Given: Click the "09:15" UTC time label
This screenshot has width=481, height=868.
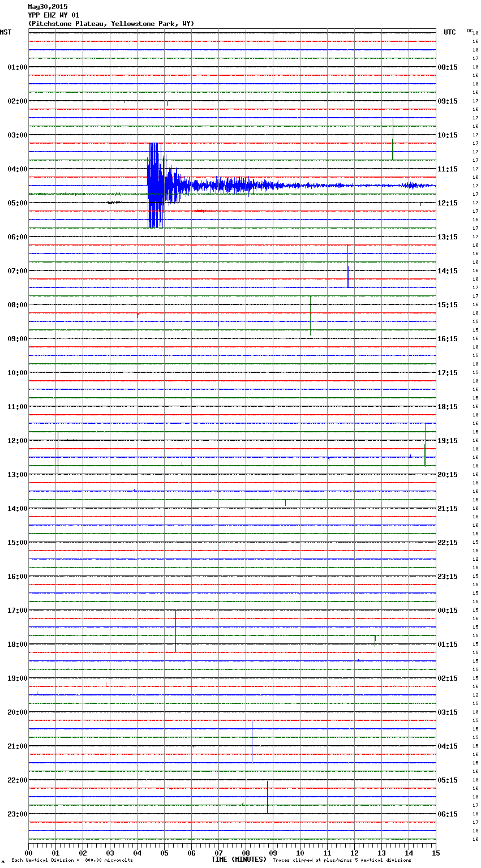Looking at the screenshot, I should coord(448,101).
